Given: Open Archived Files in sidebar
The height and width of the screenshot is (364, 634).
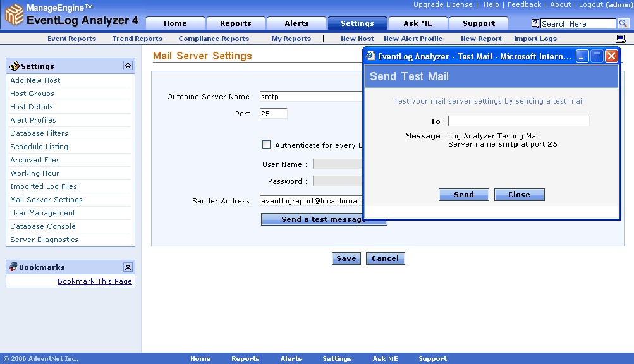Looking at the screenshot, I should (x=35, y=160).
